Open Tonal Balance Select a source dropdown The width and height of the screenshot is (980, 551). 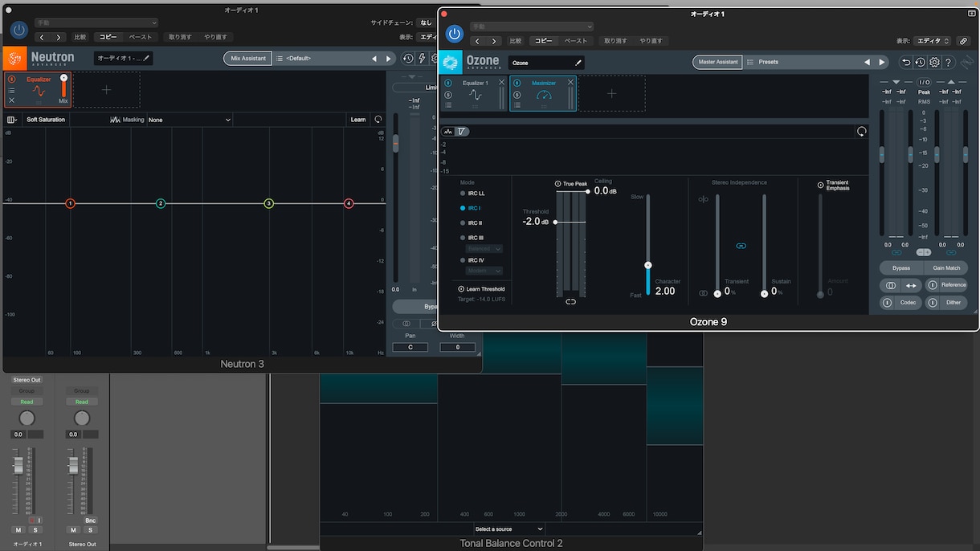(x=508, y=529)
